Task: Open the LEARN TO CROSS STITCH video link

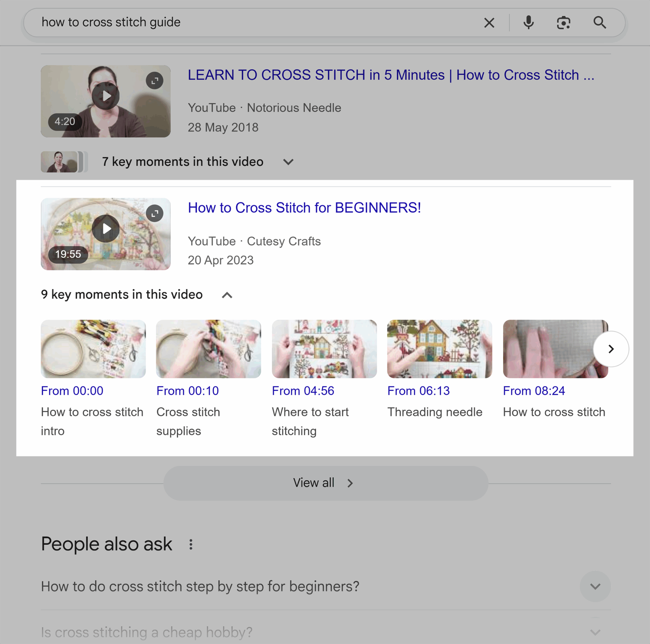Action: (x=390, y=75)
